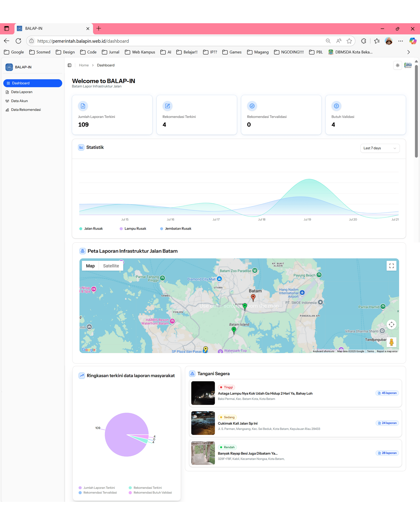
Task: Open browser extensions puzzle icon
Action: [364, 41]
